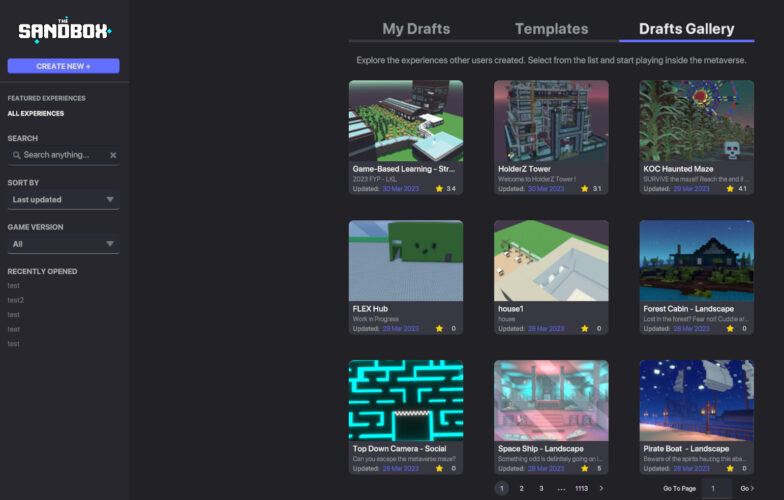Open the Templates tab
Screen dimensions: 784x500
551,29
